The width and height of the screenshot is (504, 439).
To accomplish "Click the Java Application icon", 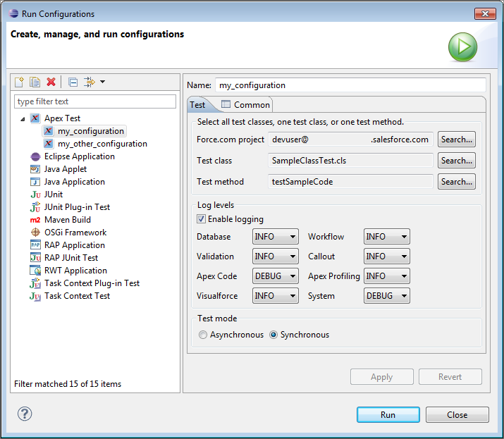I will coord(35,182).
